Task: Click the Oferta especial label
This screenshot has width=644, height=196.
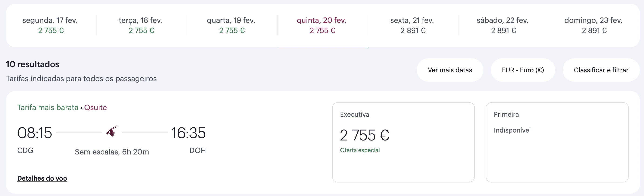Action: 360,150
